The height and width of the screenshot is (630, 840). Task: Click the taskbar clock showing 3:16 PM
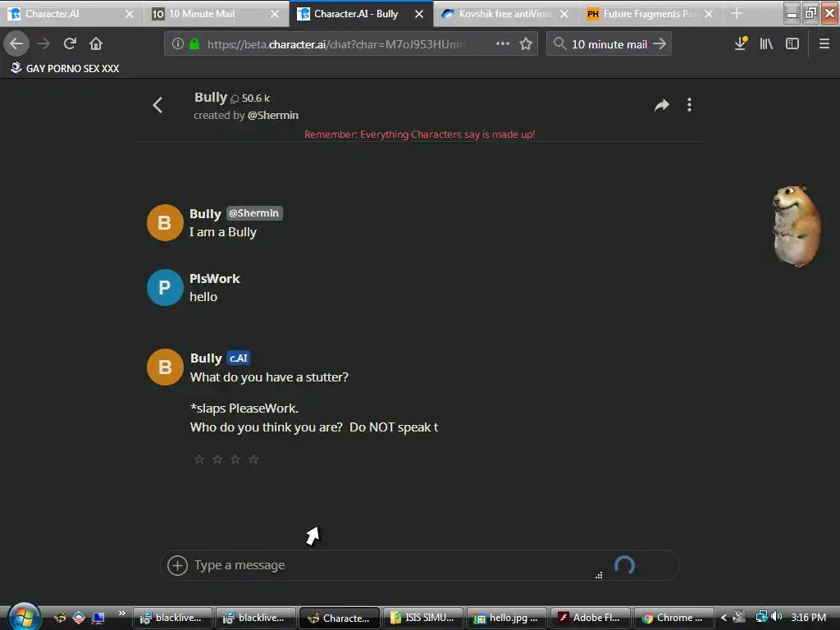[808, 617]
